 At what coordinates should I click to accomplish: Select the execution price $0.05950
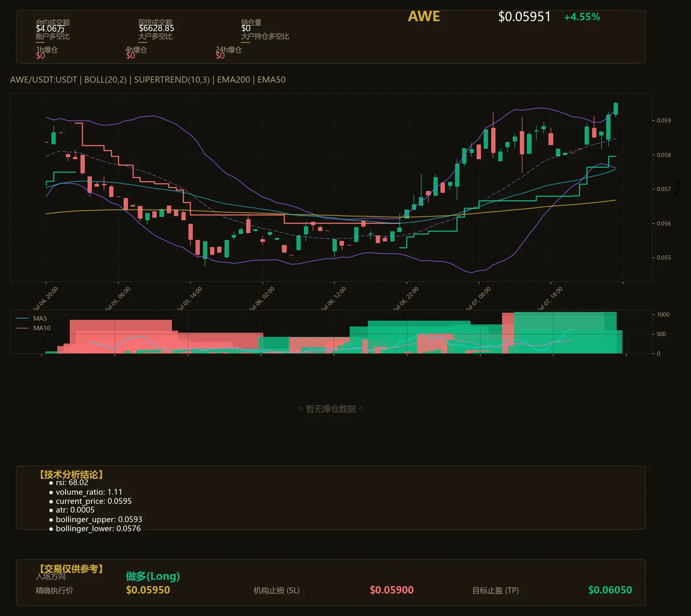pyautogui.click(x=148, y=590)
